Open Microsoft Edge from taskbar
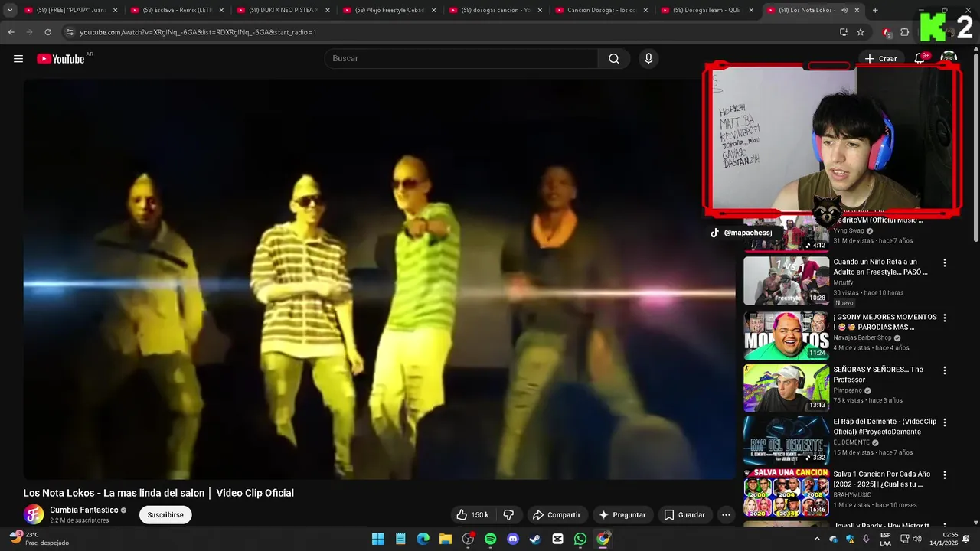 (x=423, y=539)
